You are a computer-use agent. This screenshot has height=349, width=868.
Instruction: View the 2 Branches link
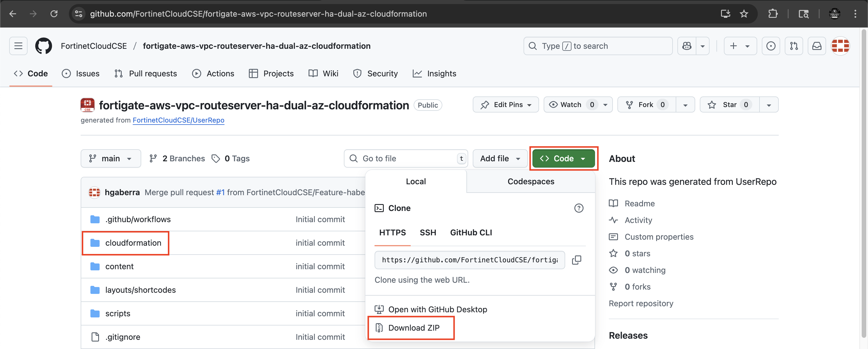[177, 158]
